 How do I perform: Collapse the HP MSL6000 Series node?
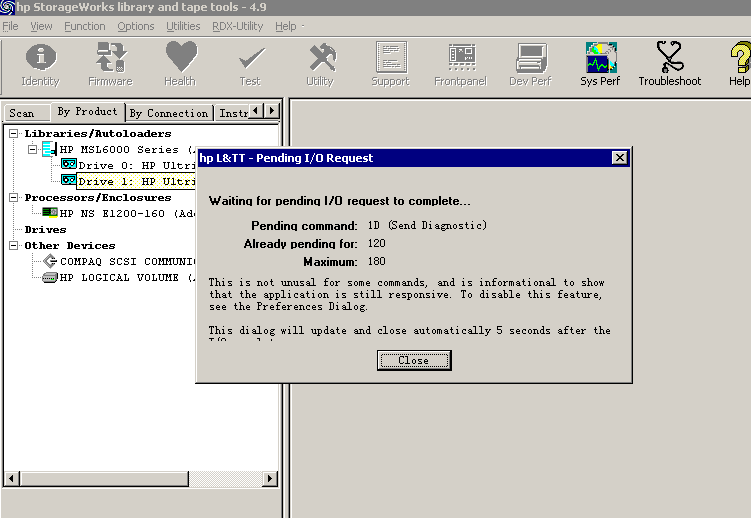[32, 149]
